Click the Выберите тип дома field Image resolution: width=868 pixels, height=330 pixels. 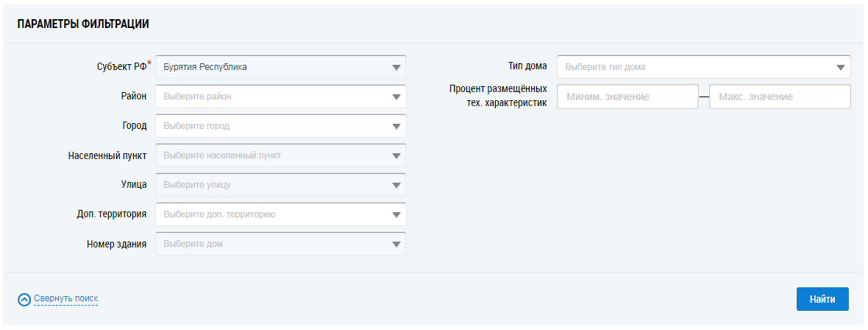695,67
